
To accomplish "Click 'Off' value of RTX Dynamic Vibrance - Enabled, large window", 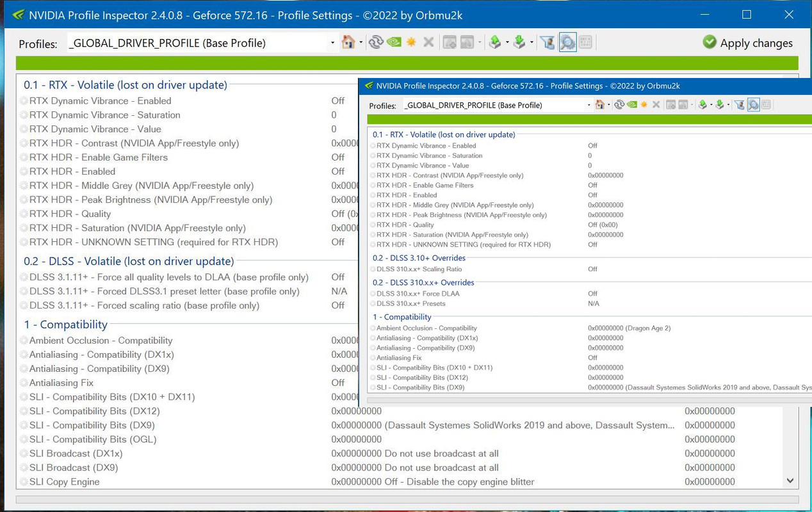I will pos(338,100).
